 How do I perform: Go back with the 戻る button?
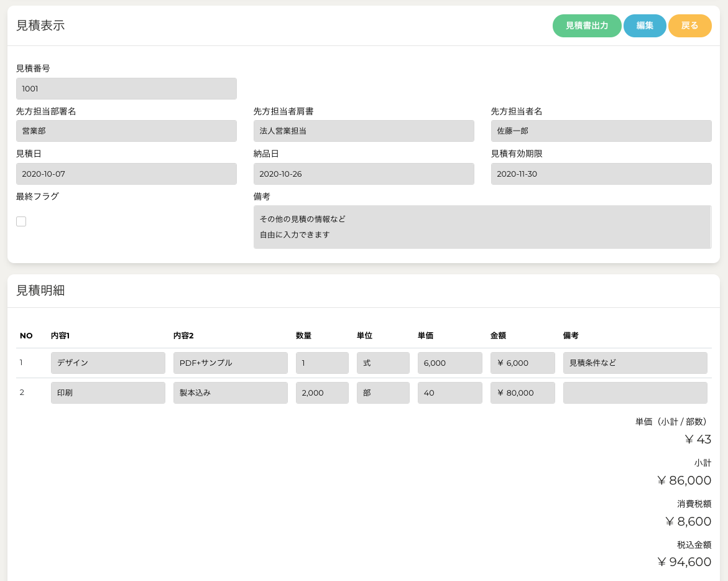click(x=689, y=26)
